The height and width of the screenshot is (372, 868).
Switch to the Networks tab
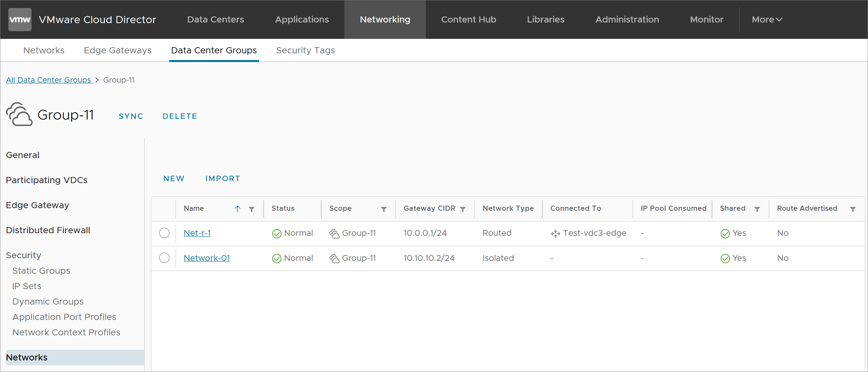[x=44, y=50]
